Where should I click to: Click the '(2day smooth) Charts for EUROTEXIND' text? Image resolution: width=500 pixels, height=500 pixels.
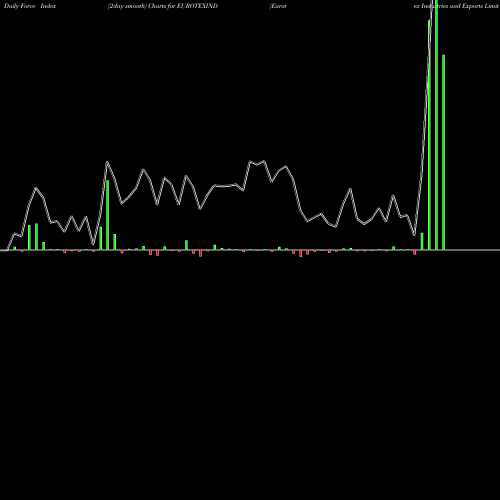(x=163, y=6)
